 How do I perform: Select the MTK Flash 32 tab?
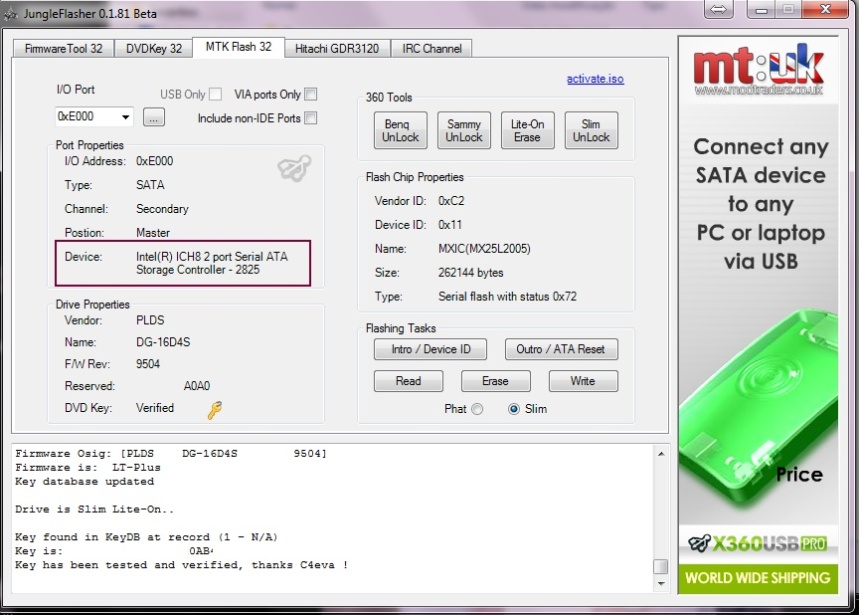point(238,47)
